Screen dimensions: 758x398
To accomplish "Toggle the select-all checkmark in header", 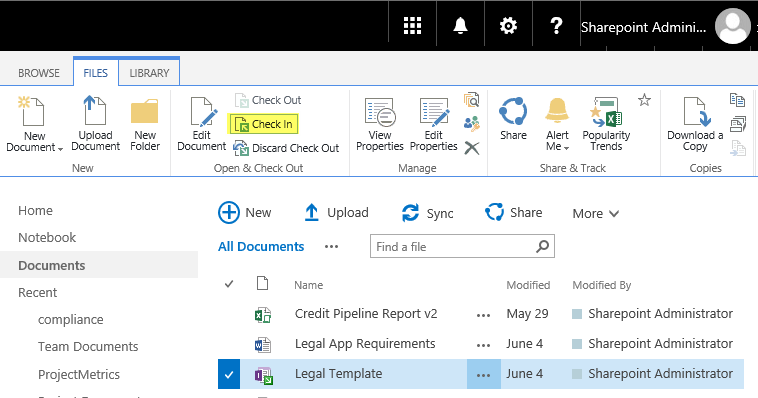I will 229,284.
